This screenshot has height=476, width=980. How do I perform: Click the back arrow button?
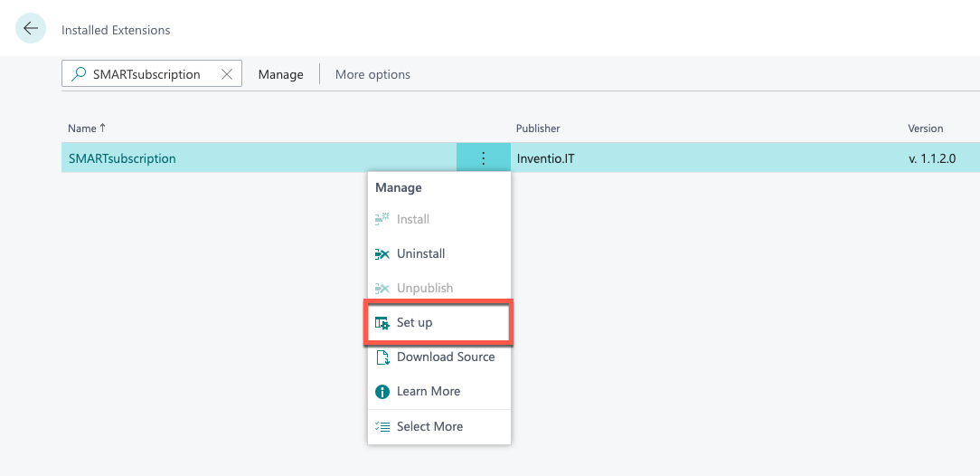(31, 29)
